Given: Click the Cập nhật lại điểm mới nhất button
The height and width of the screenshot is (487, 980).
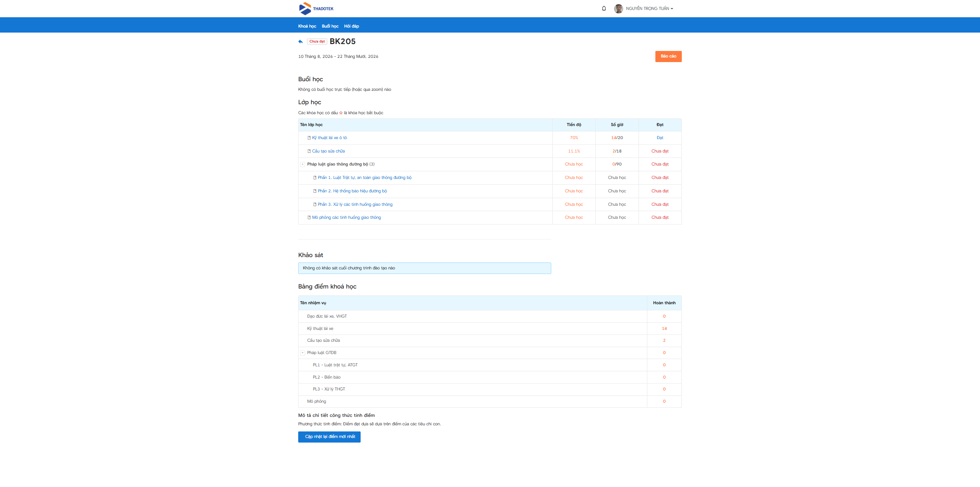Looking at the screenshot, I should [329, 437].
